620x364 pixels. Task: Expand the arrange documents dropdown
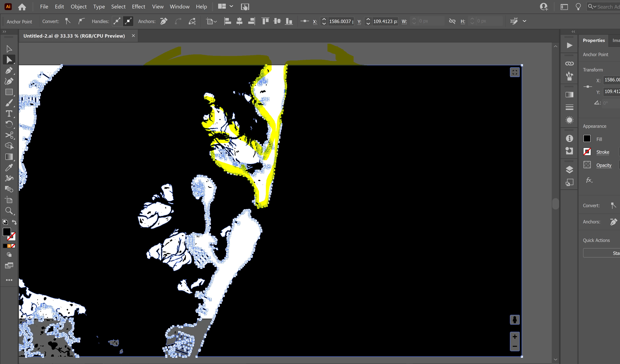point(231,6)
